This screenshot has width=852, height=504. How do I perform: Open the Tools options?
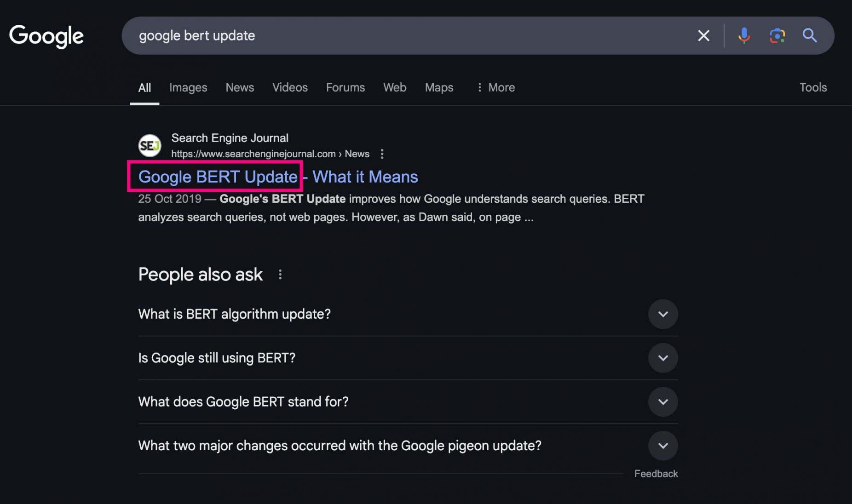pos(813,87)
